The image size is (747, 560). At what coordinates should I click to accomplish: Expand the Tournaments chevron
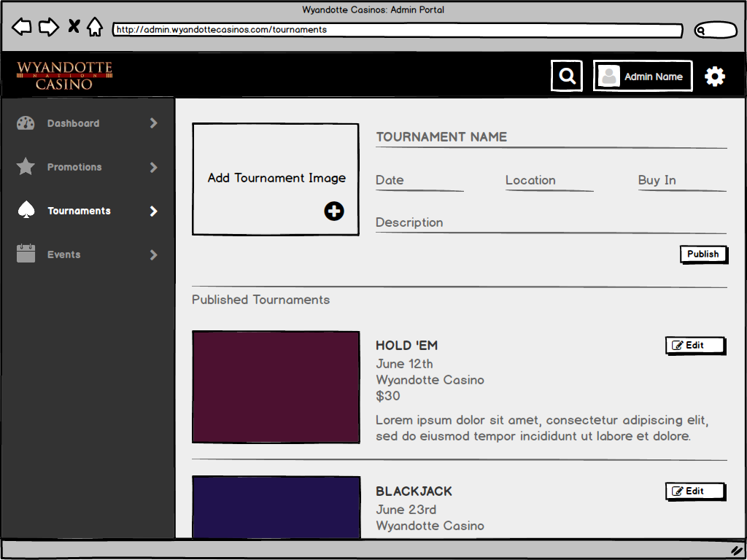[153, 211]
